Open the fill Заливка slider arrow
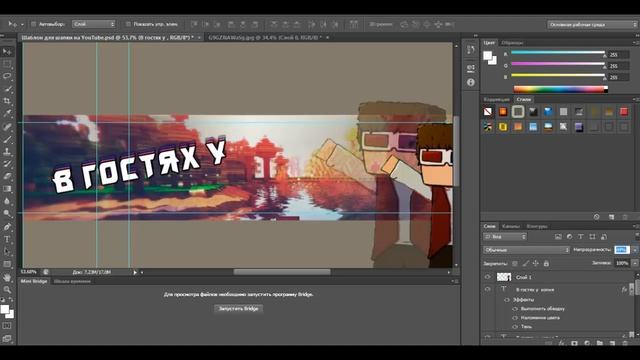Viewport: 640px width, 360px height. point(635,263)
